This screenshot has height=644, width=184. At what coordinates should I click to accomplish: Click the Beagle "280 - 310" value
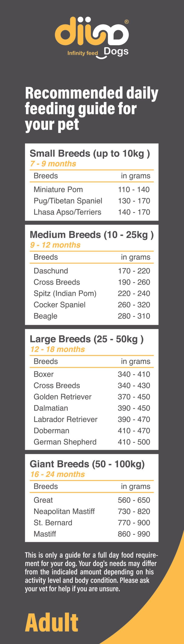[x=134, y=316]
